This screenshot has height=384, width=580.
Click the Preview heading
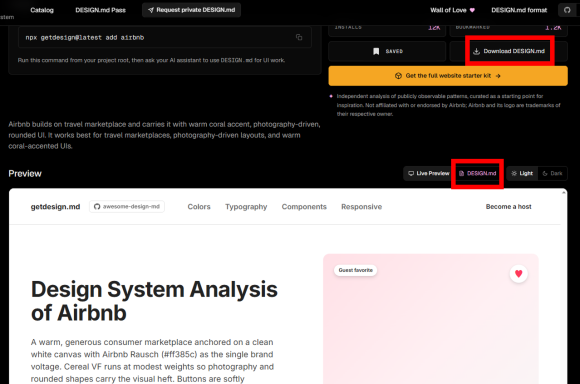25,174
